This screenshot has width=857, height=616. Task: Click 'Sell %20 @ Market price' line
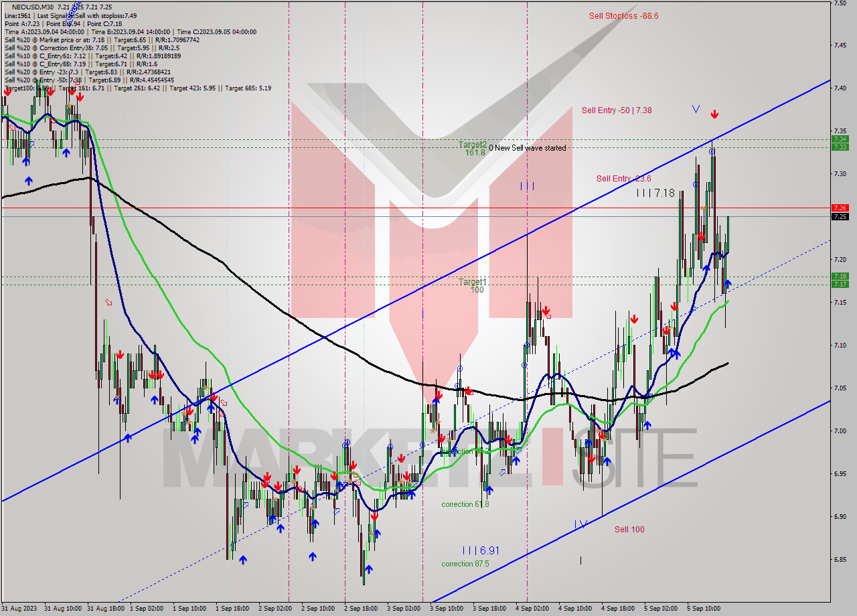102,40
